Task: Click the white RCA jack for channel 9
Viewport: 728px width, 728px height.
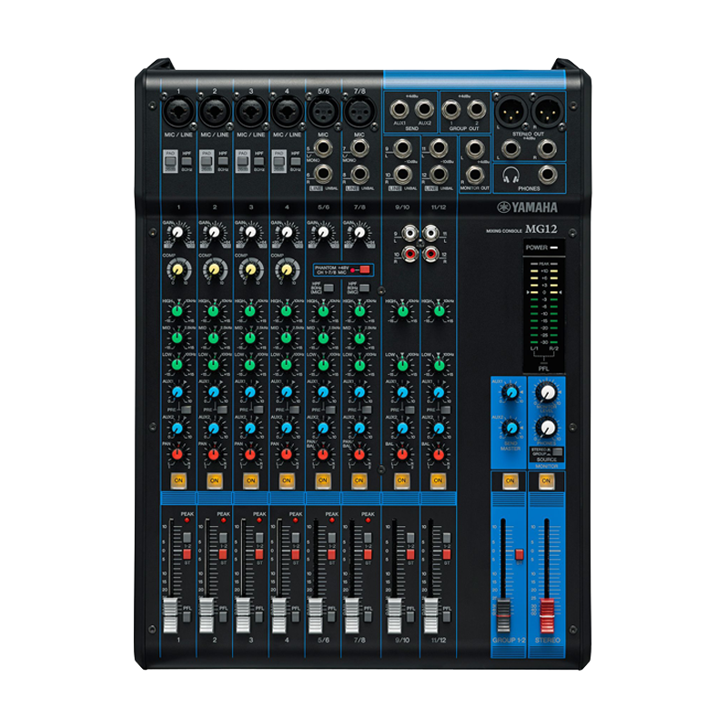Action: pyautogui.click(x=409, y=232)
